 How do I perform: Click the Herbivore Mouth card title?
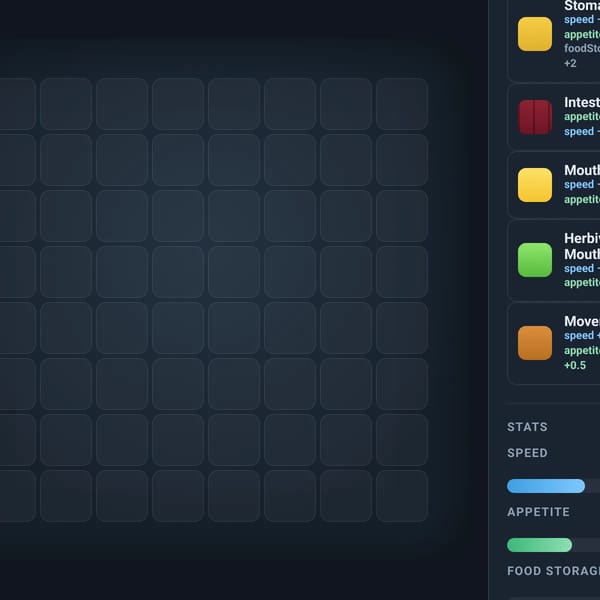(x=582, y=246)
